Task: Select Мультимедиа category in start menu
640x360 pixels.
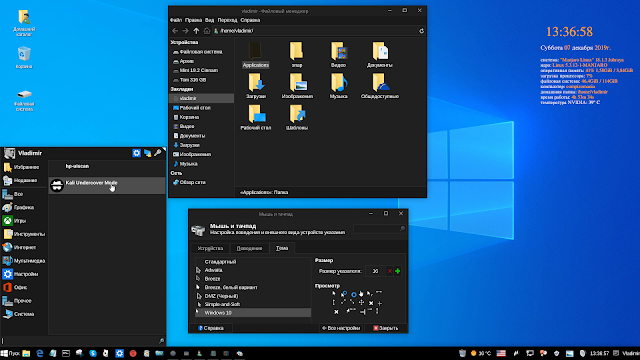Action: tap(24, 261)
